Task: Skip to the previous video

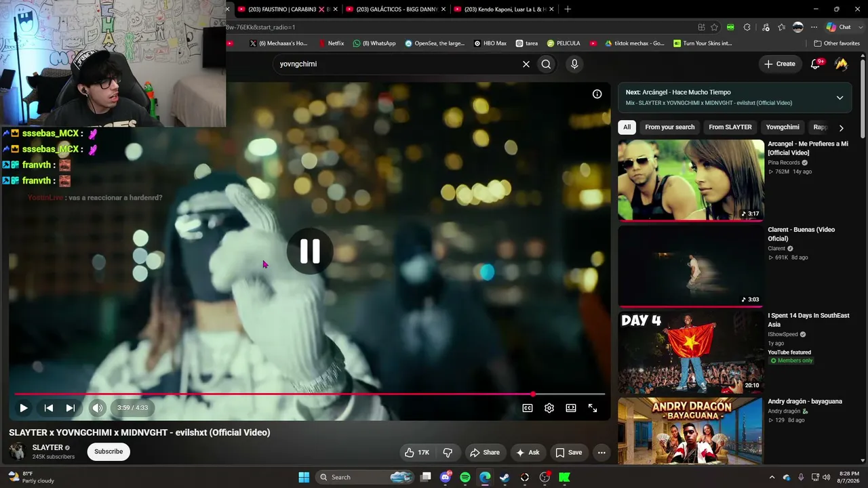Action: (x=48, y=408)
